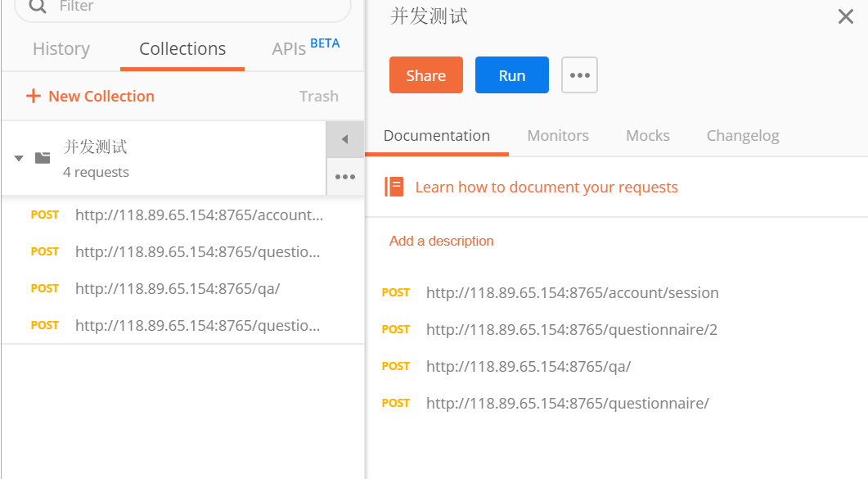This screenshot has height=479, width=868.
Task: Click the documentation book icon
Action: coord(394,188)
